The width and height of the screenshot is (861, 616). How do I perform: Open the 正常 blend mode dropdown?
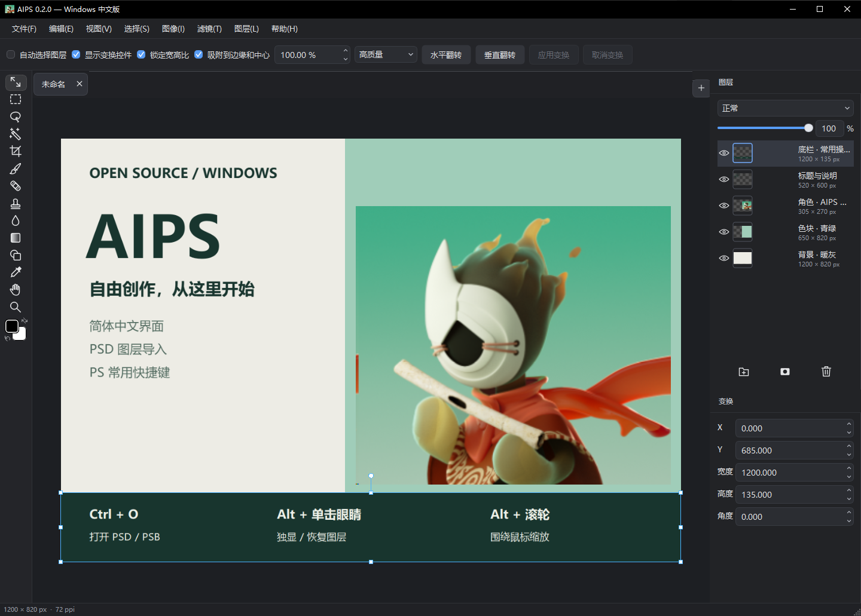(785, 108)
